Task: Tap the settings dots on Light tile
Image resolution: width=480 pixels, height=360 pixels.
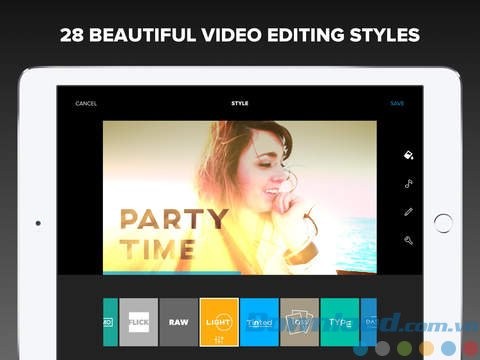Action: pyautogui.click(x=219, y=340)
